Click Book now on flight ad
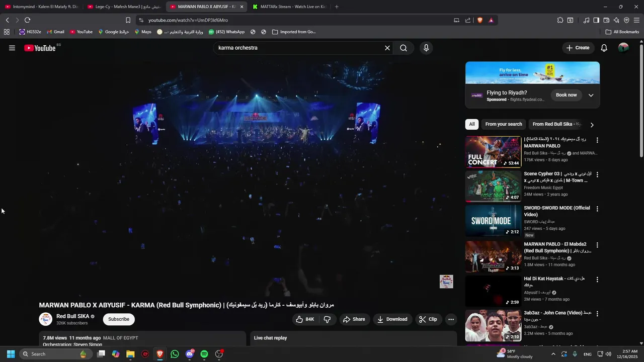Viewport: 644px width, 362px height. [566, 95]
